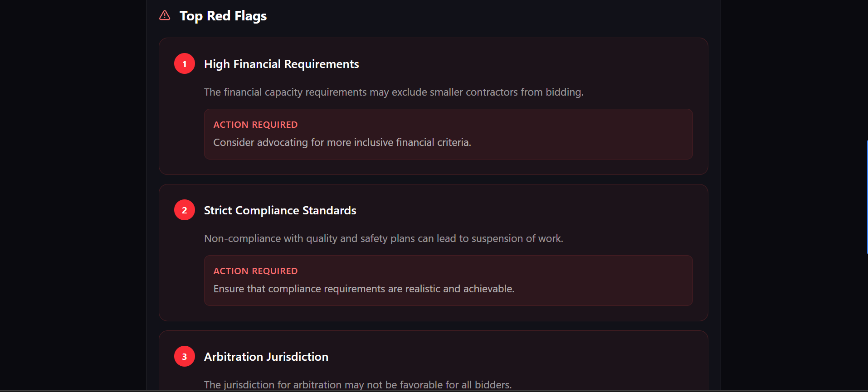Viewport: 868px width, 392px height.
Task: Click the warning triangle icon beside Top Red Flags
Action: coord(165,15)
